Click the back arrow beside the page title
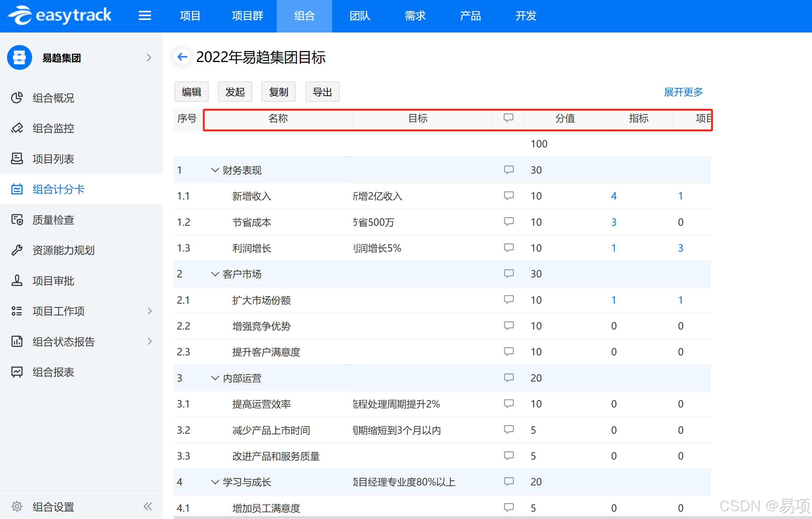Viewport: 812px width, 519px height. (x=182, y=57)
